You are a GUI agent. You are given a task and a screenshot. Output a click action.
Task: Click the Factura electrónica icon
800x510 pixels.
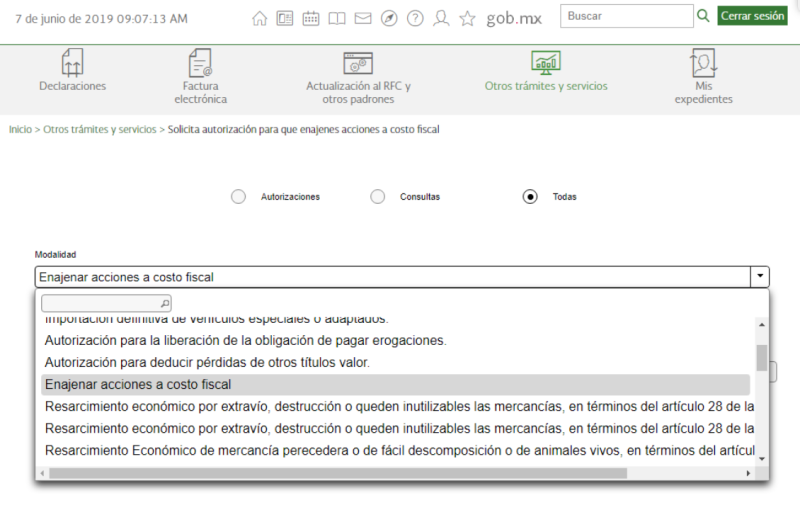pos(201,62)
